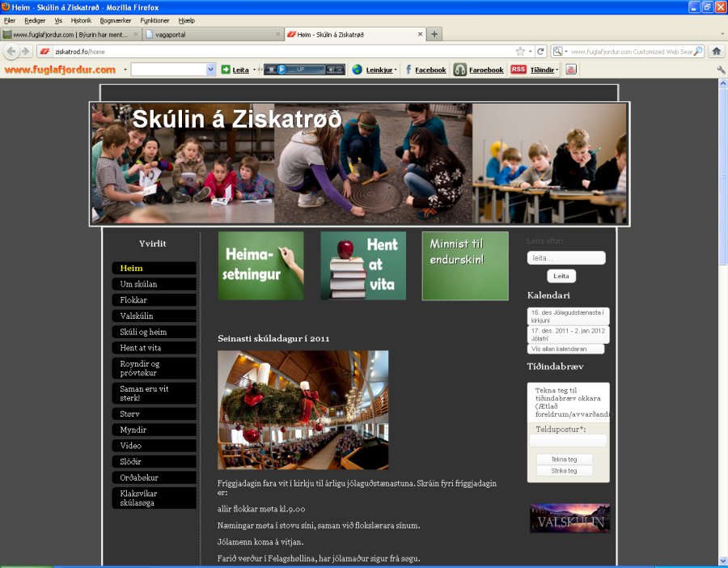Click the page vertical scrollbar thumb
The width and height of the screenshot is (728, 568).
coord(723,176)
